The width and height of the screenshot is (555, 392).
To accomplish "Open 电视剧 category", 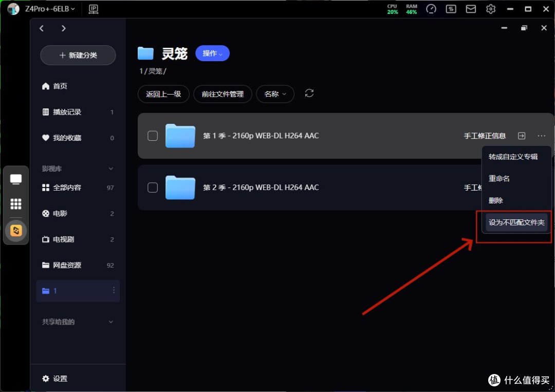I will pyautogui.click(x=78, y=239).
